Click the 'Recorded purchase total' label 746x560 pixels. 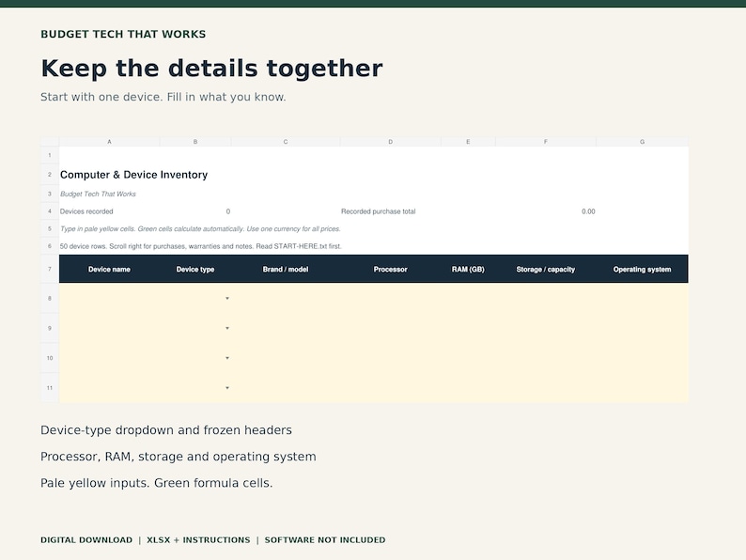coord(379,211)
